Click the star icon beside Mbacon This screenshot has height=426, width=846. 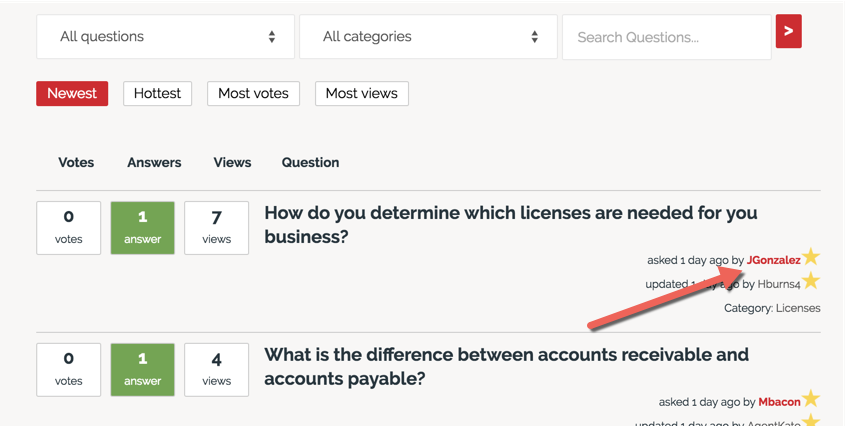810,399
